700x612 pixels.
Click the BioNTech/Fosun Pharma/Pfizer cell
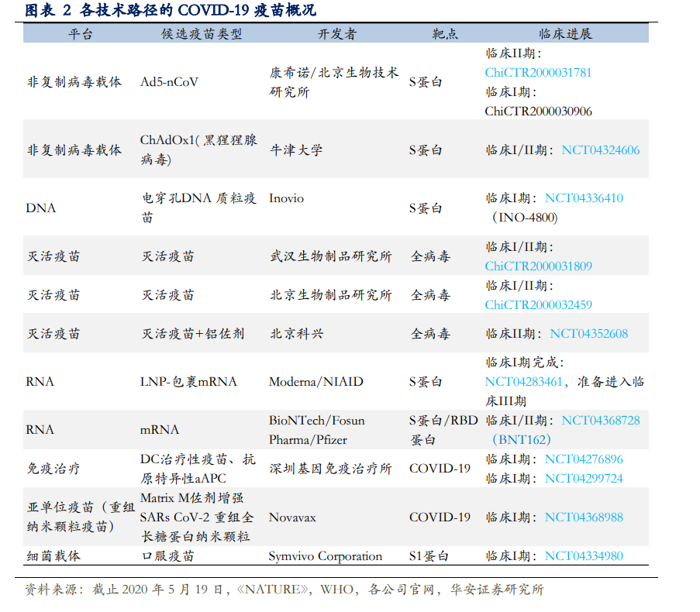point(316,430)
